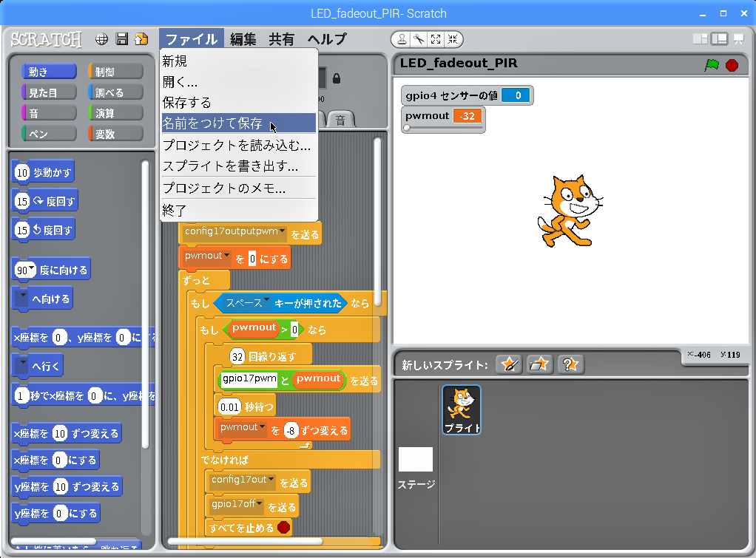Choose プロジェクトのメモ... entry

click(x=239, y=188)
